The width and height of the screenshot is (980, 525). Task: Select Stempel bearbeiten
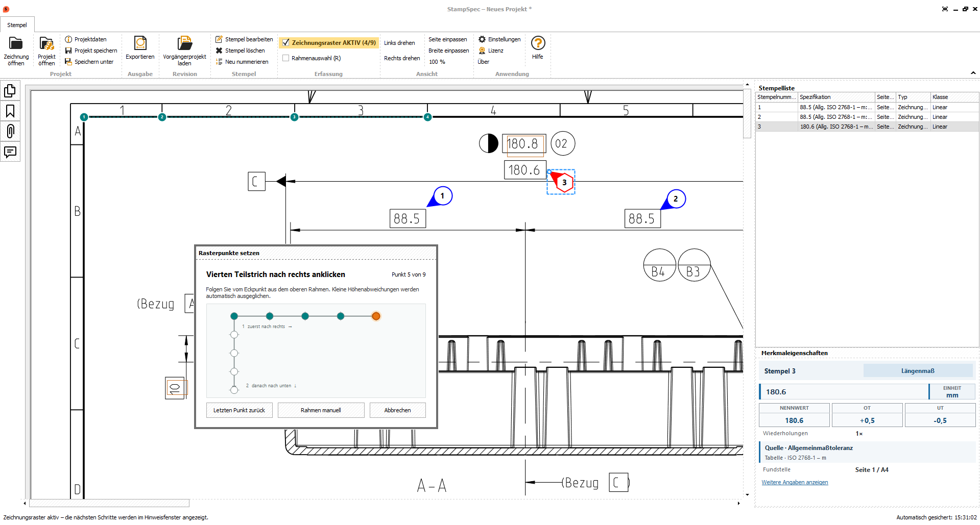tap(244, 39)
